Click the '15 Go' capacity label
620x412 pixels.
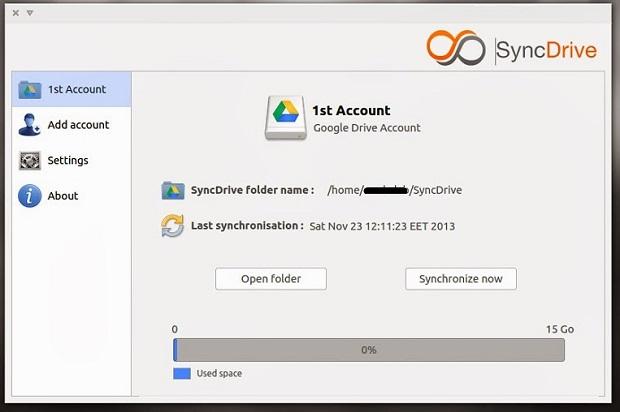pos(560,329)
